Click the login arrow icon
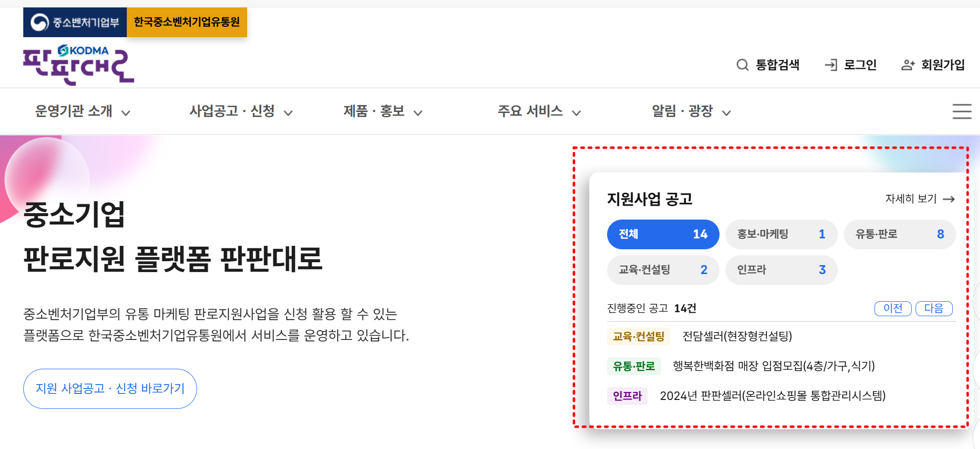The width and height of the screenshot is (980, 449). click(831, 65)
